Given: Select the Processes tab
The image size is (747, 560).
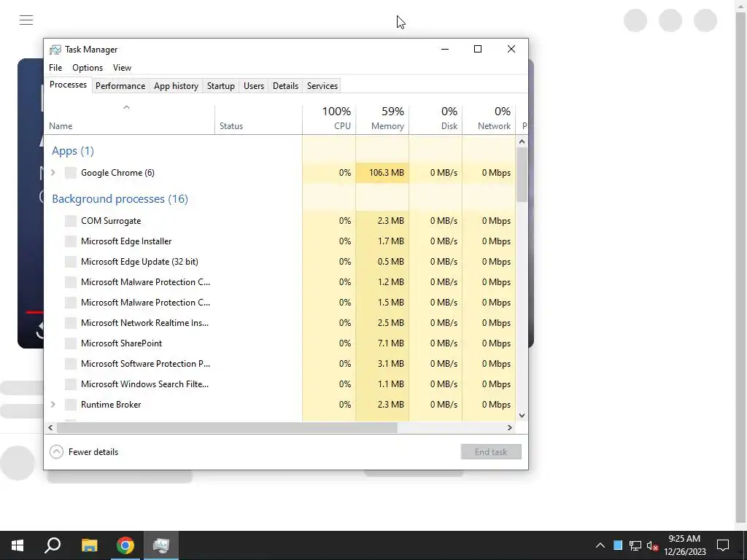Looking at the screenshot, I should 68,85.
